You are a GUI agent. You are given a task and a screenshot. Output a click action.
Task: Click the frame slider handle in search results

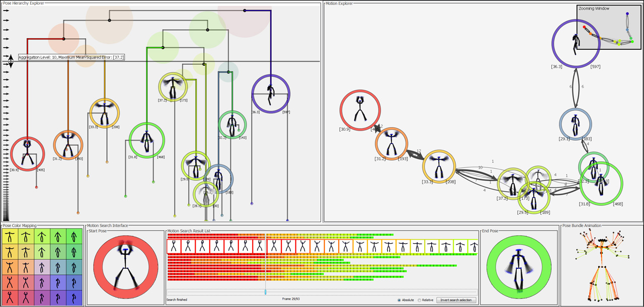click(265, 292)
